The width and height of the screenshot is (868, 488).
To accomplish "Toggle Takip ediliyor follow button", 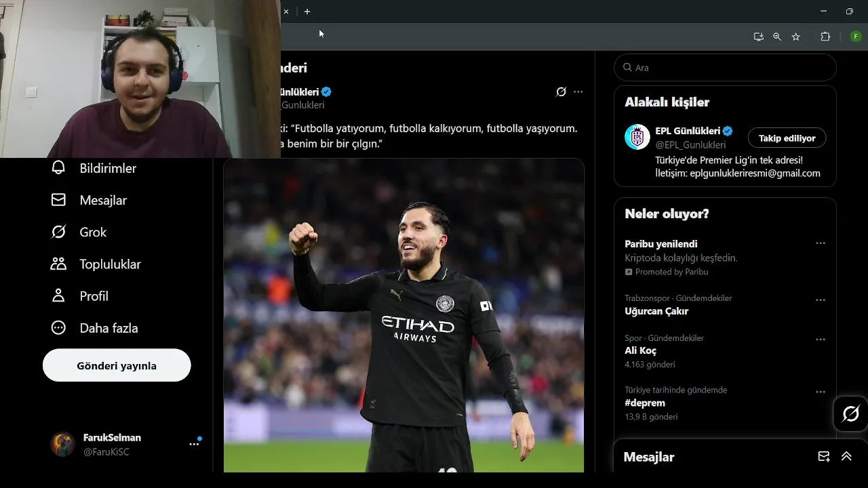I will click(x=787, y=138).
